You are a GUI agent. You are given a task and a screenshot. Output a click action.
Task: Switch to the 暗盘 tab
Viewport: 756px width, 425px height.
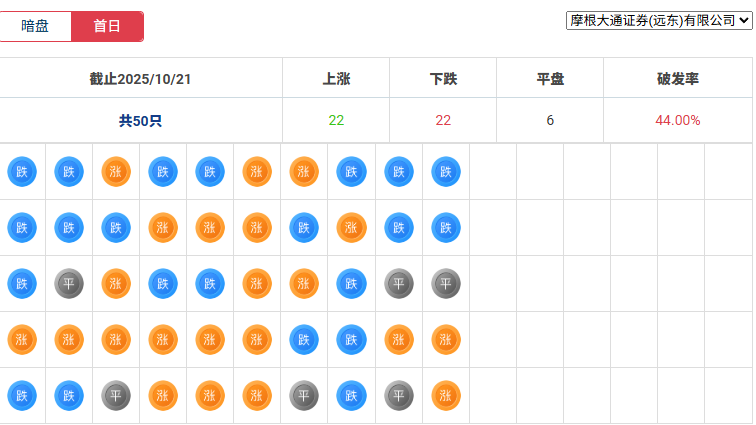pyautogui.click(x=36, y=27)
